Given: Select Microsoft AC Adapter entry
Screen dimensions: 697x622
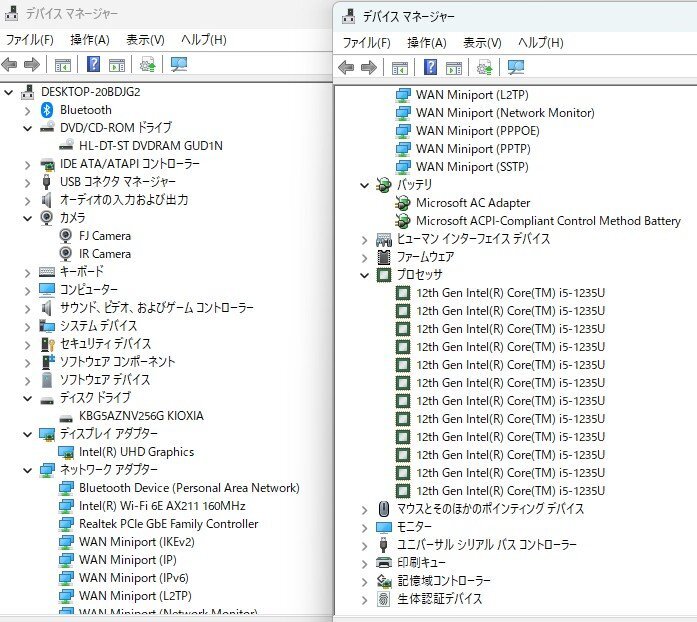Looking at the screenshot, I should tap(473, 203).
